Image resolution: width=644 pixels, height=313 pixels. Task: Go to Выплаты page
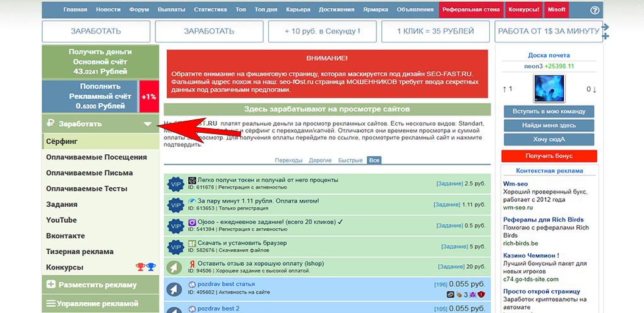click(x=171, y=9)
